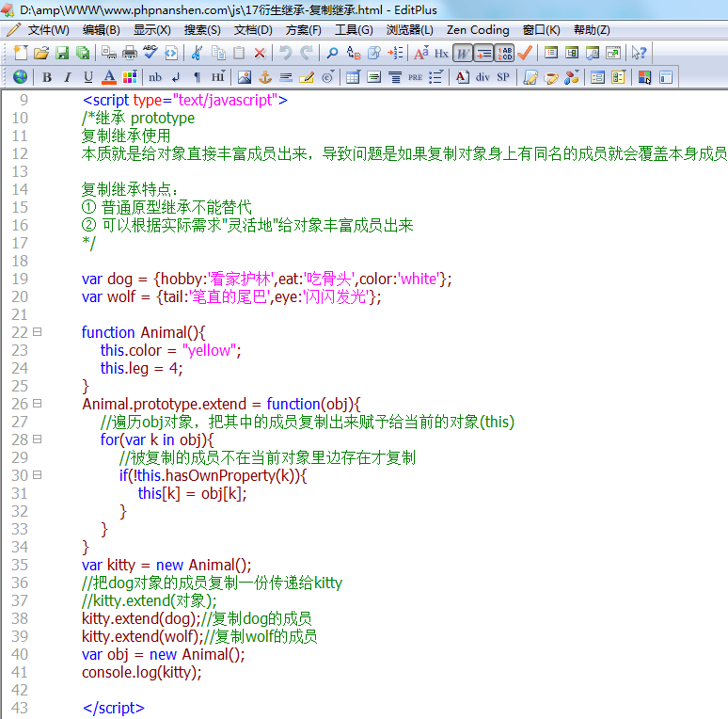Open Print Preview

point(109,53)
